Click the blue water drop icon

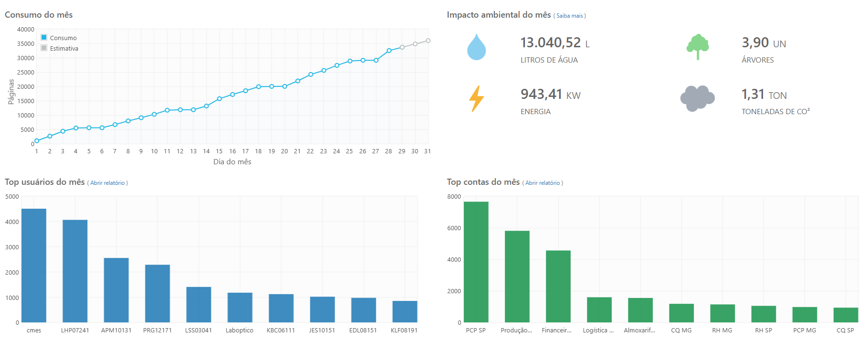tap(476, 47)
